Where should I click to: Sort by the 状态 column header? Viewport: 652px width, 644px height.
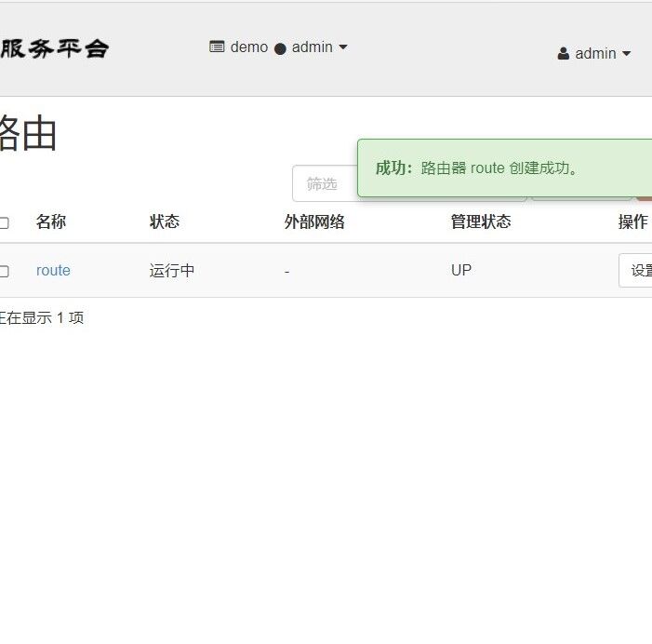[x=165, y=221]
